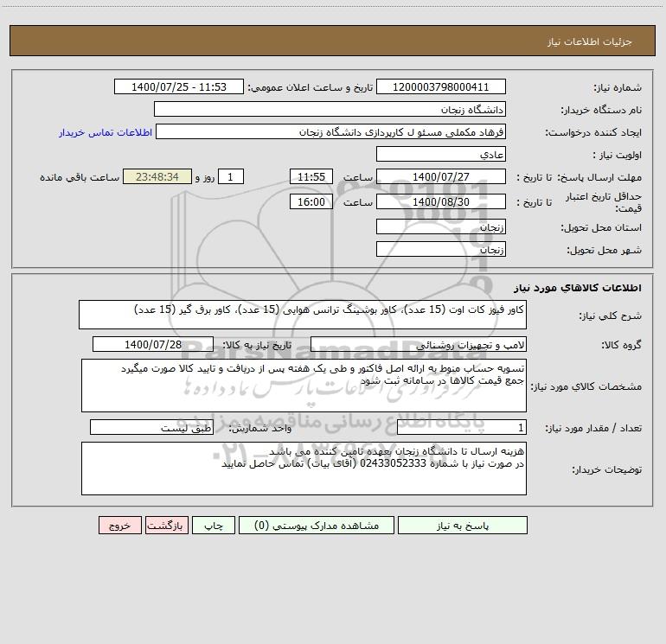The height and width of the screenshot is (644, 666).
Task: Select the شماره نیاز field 1200003798000411
Action: (441, 86)
